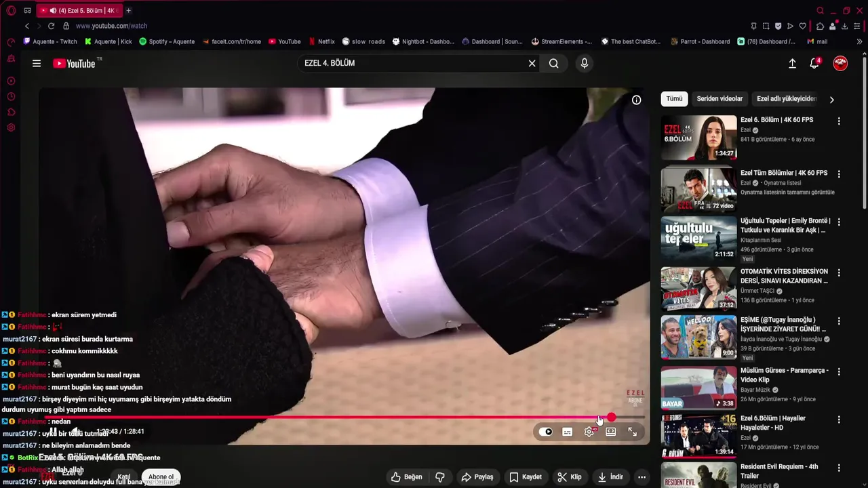Start voice search with the microphone
The width and height of the screenshot is (868, 488).
click(x=585, y=63)
